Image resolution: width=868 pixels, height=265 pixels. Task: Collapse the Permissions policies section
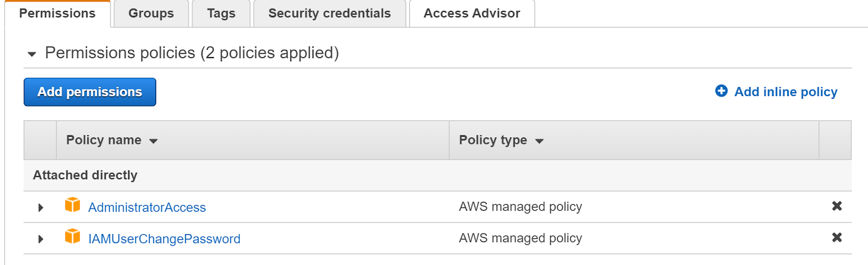[32, 54]
